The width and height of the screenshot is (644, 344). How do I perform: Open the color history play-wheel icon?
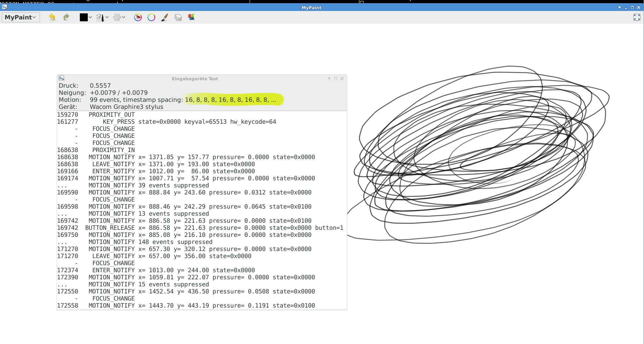click(138, 17)
